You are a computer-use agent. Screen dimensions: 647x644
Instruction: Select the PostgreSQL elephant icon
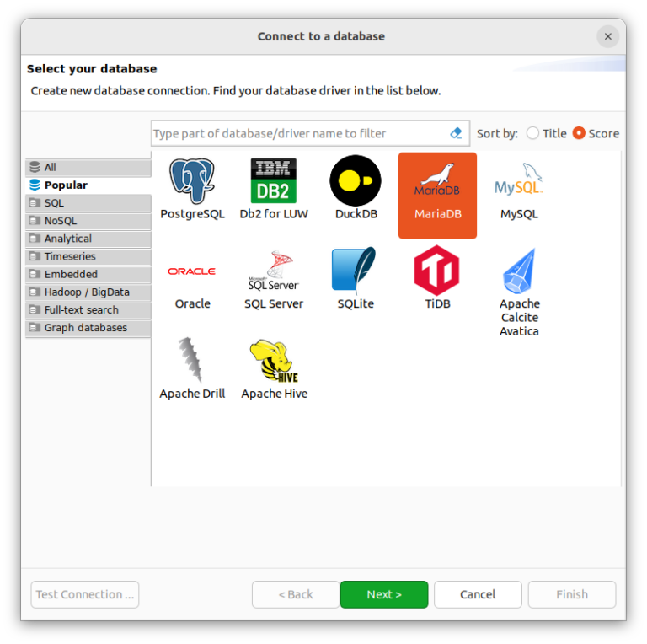192,181
